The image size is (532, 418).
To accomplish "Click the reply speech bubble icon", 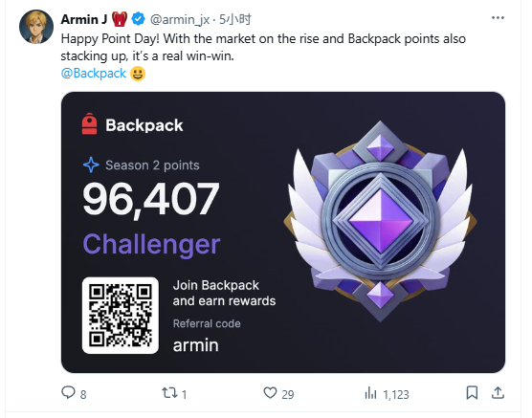I will (68, 392).
